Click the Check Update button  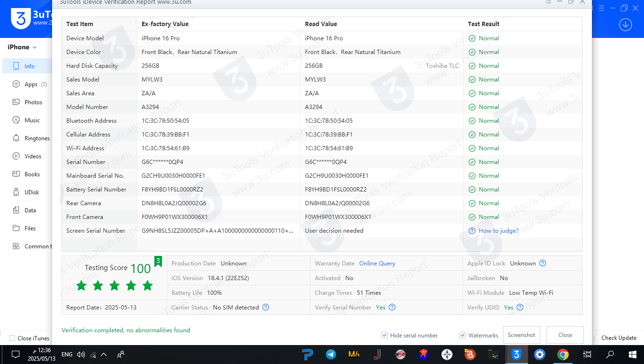(619, 338)
